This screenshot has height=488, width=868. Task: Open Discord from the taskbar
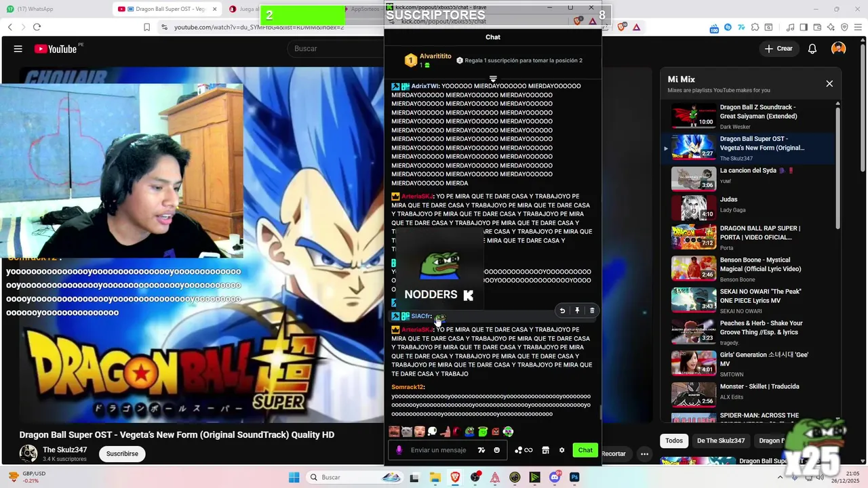[555, 477]
